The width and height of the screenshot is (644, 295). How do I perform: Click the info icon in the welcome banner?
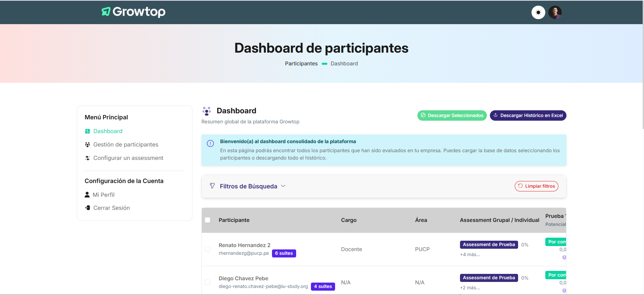pyautogui.click(x=211, y=144)
